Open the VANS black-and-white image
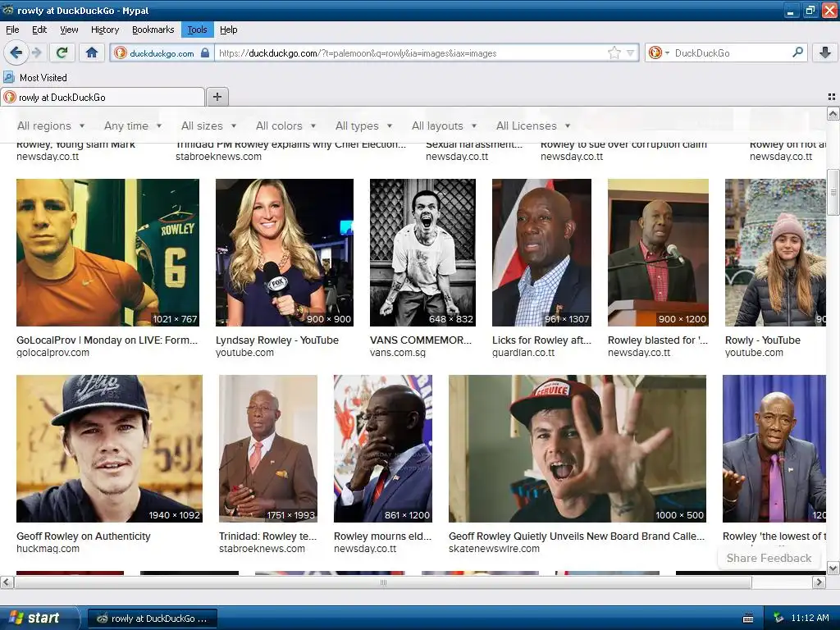This screenshot has height=630, width=840. tap(422, 253)
